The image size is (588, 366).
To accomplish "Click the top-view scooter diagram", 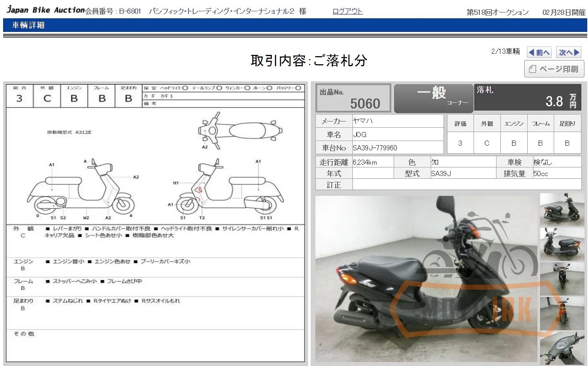I will (239, 131).
